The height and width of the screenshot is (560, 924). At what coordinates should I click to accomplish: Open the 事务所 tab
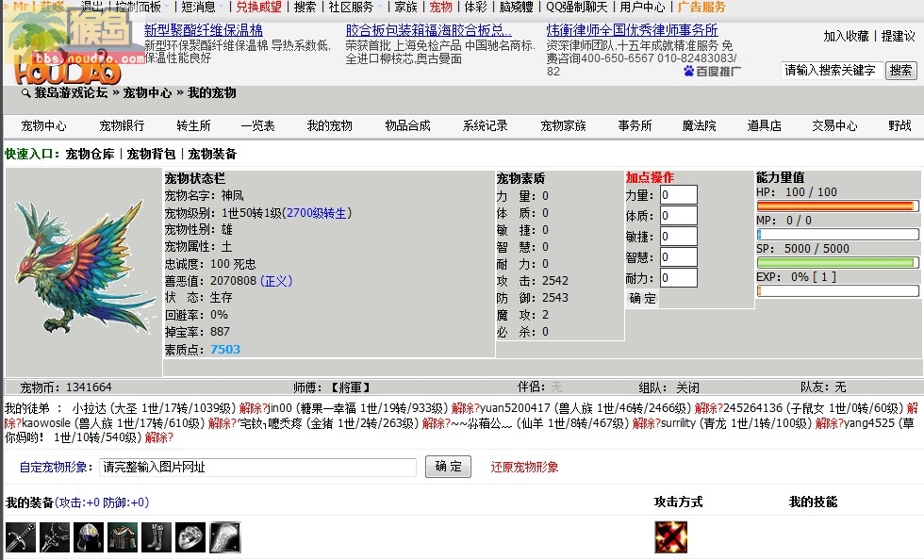tap(635, 125)
